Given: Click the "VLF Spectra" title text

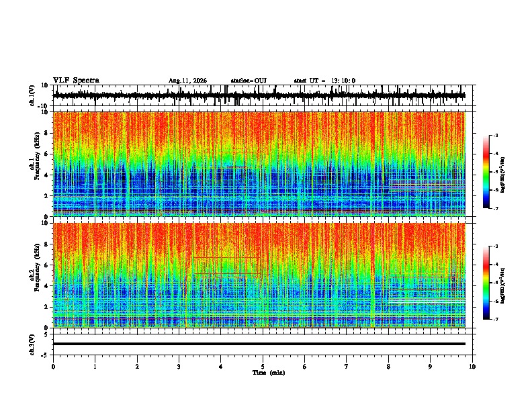Looking at the screenshot, I should pyautogui.click(x=76, y=81).
